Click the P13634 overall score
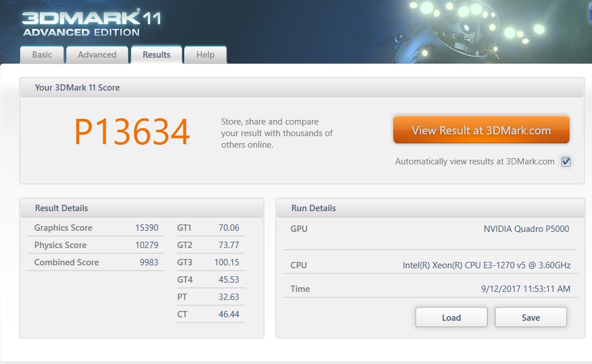The image size is (592, 364). coord(132,132)
